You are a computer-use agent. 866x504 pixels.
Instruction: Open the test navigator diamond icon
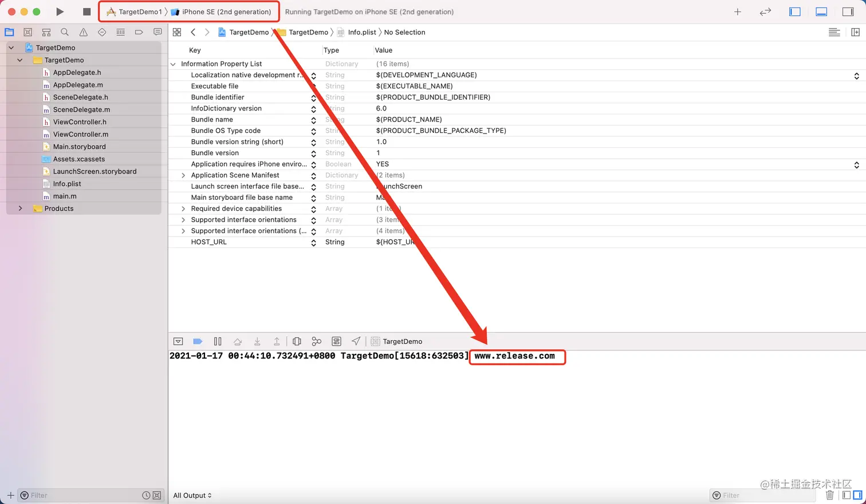[102, 32]
